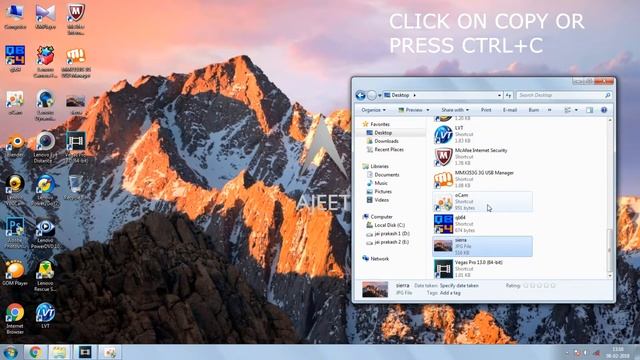Open the Music library
The image size is (640, 360).
381,183
